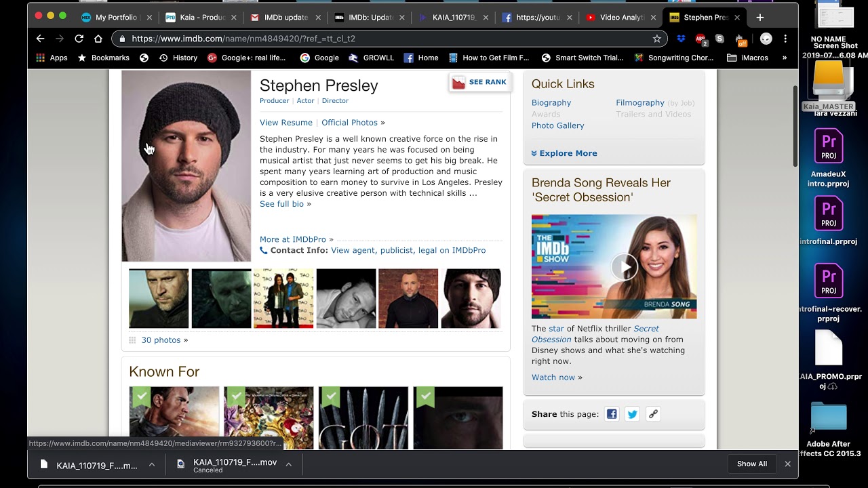Click See full bio link
The width and height of the screenshot is (868, 488).
click(x=281, y=204)
